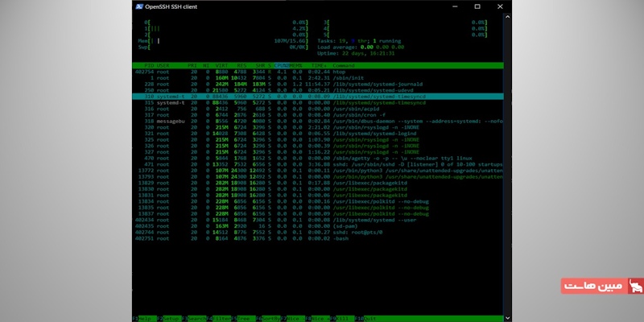Start an F3 Search
644x322 pixels.
[194, 319]
